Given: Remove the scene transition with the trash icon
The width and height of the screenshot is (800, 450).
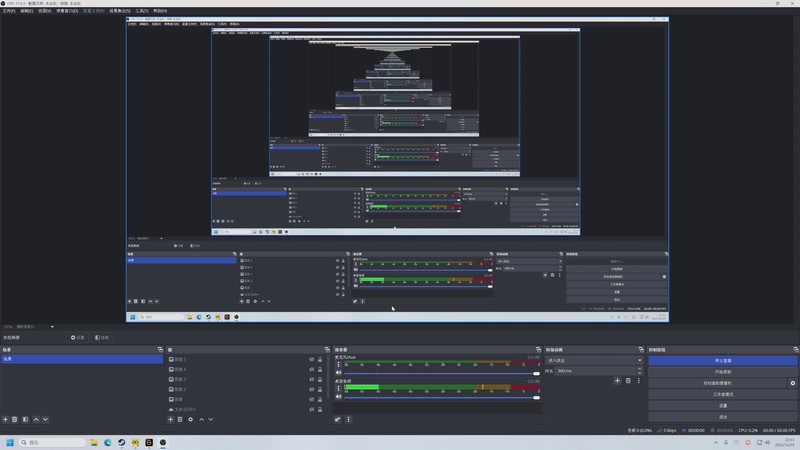Looking at the screenshot, I should point(628,381).
